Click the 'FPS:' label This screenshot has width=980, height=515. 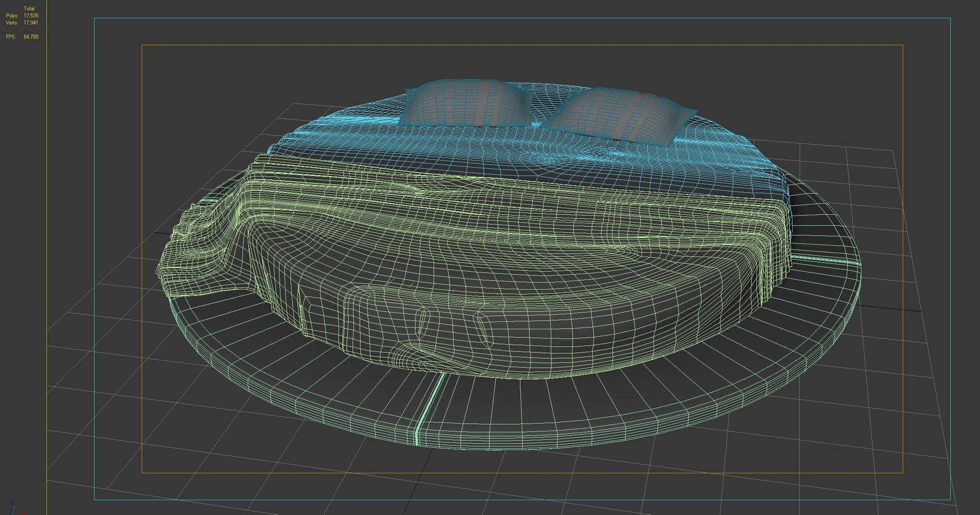click(x=11, y=37)
